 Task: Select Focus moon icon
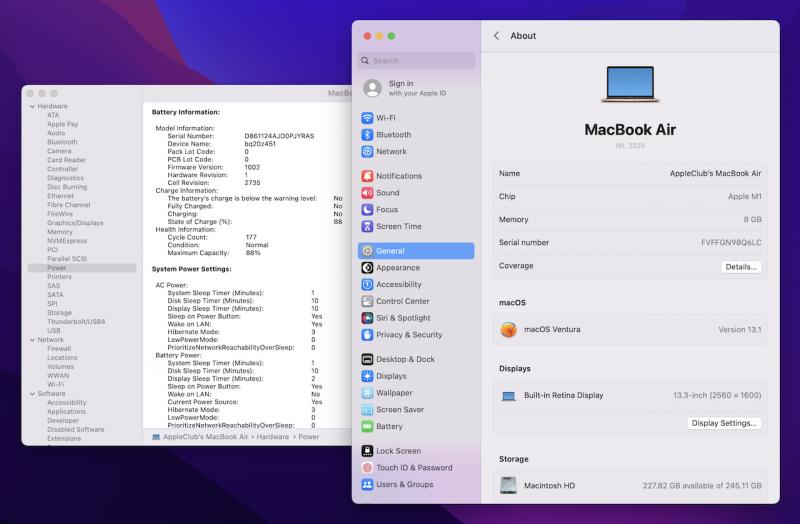(x=367, y=210)
